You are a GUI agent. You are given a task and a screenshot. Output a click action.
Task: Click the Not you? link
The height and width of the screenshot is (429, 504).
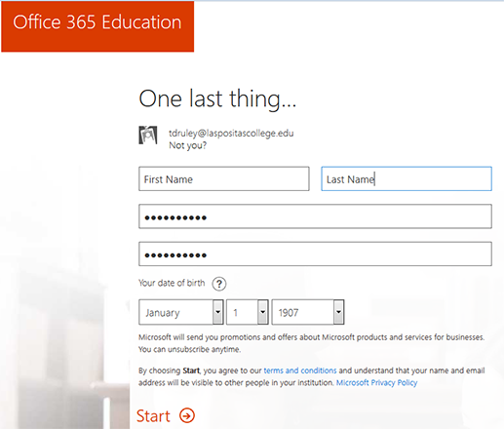[x=187, y=145]
